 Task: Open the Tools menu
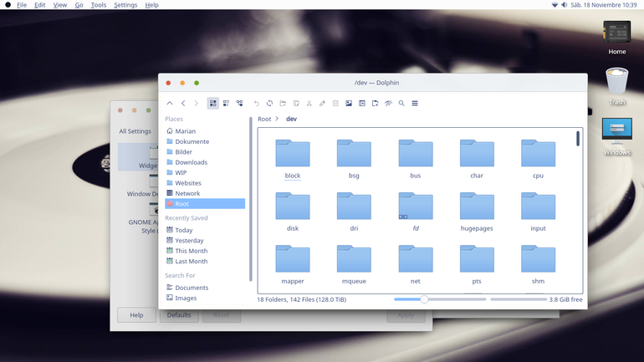(98, 5)
